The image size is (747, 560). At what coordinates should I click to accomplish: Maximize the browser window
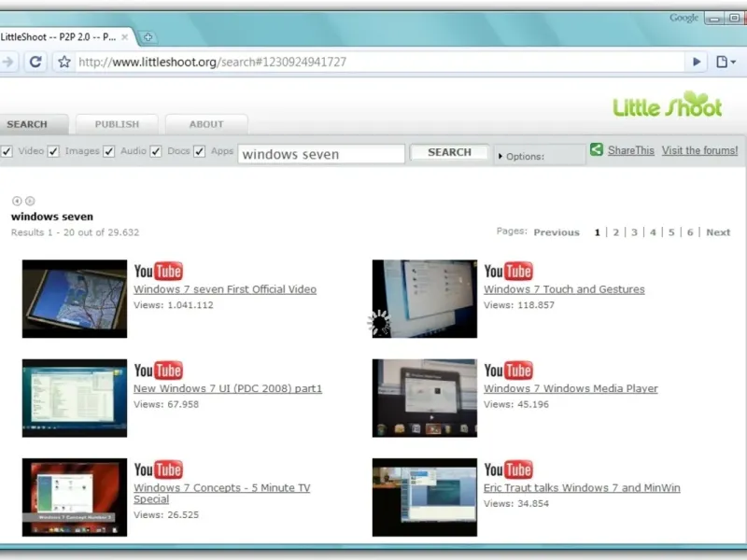734,19
